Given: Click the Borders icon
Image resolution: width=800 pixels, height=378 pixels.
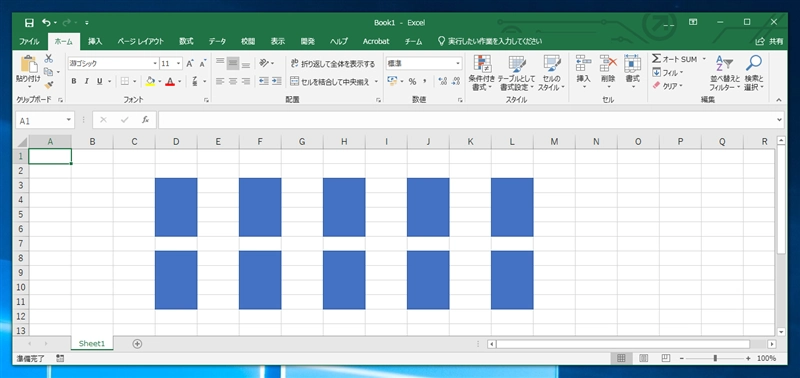Looking at the screenshot, I should coord(125,81).
